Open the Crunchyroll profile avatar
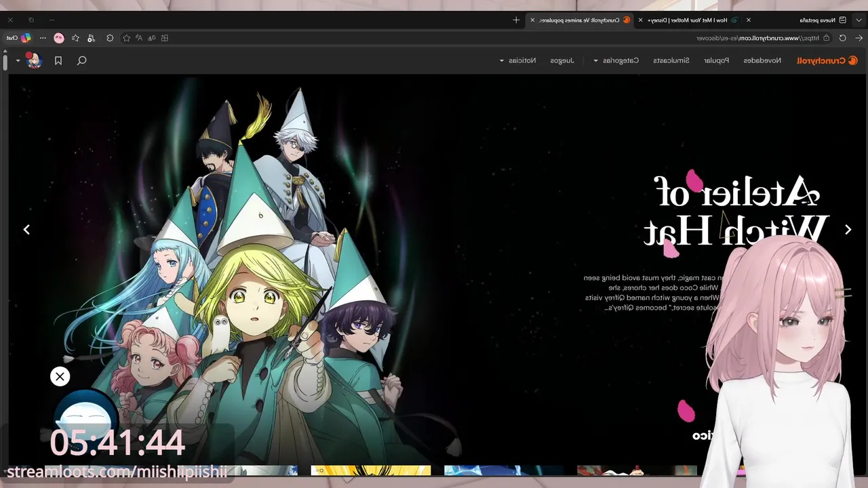Viewport: 868px width, 488px height. point(35,60)
